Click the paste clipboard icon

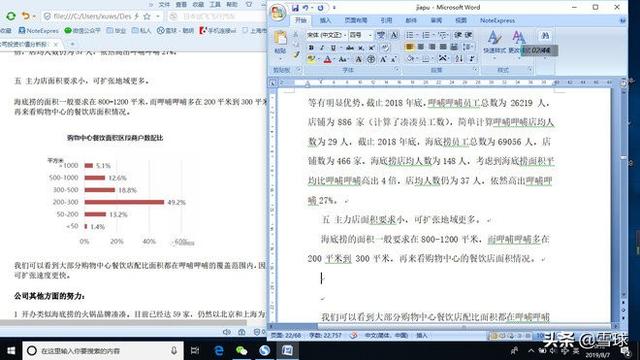point(280,38)
